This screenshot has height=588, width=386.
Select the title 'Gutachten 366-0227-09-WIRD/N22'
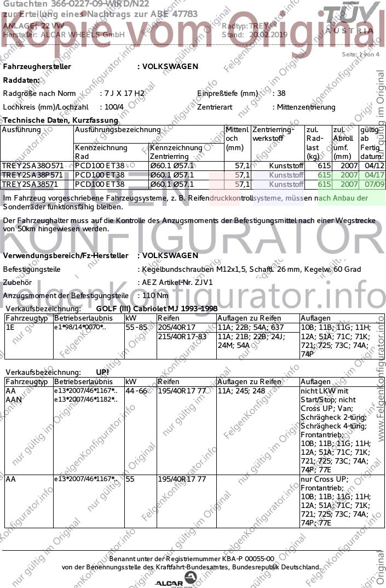tap(76, 4)
